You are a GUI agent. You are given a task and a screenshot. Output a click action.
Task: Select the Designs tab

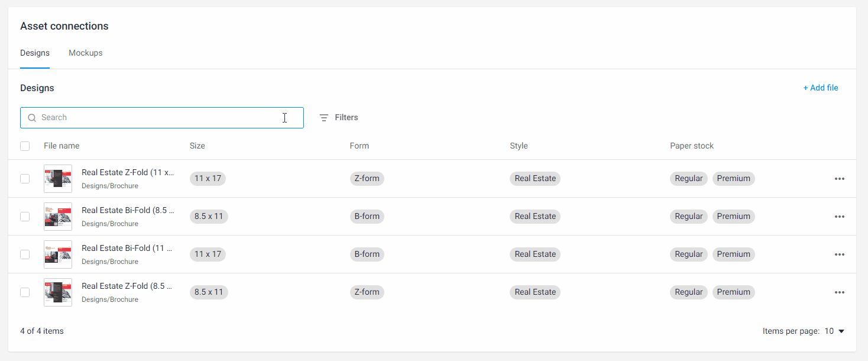point(34,53)
